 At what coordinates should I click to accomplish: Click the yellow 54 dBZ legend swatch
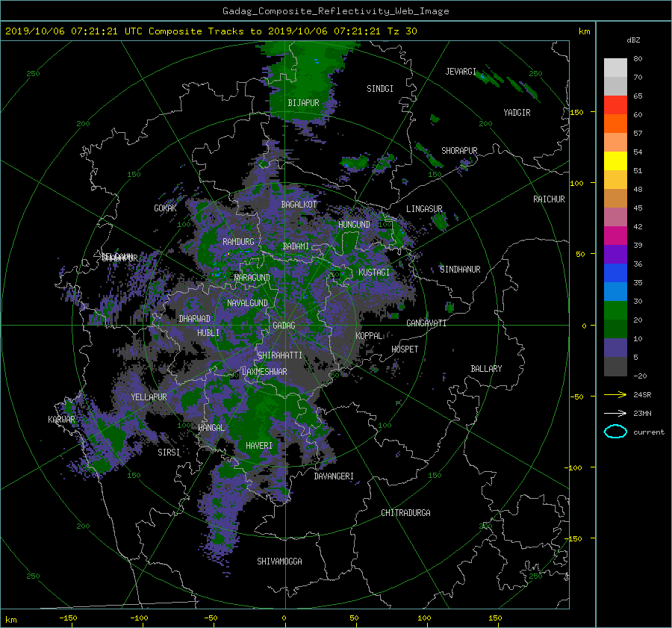(615, 161)
